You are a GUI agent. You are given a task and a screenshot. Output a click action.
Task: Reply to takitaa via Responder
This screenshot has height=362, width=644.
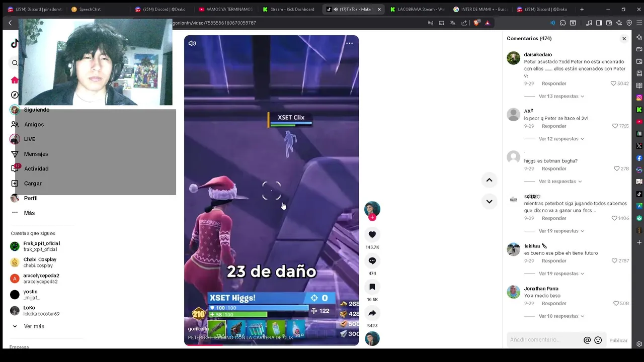pyautogui.click(x=554, y=261)
